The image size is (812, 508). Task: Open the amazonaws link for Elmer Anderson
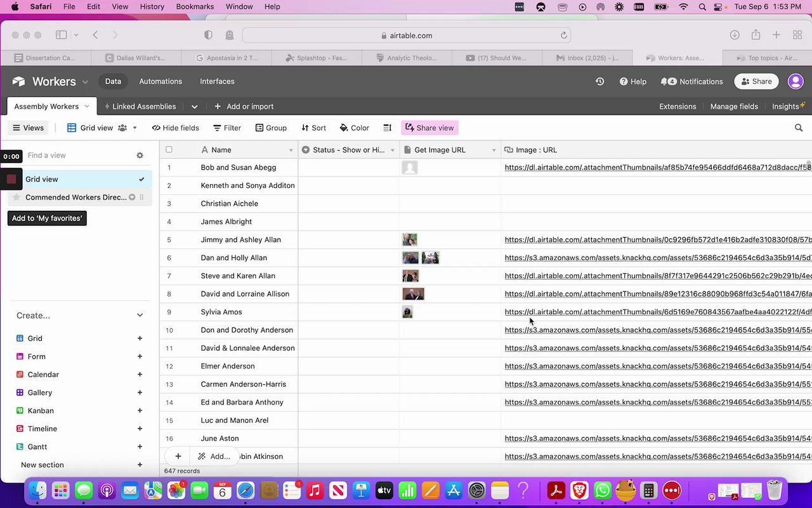coord(658,366)
